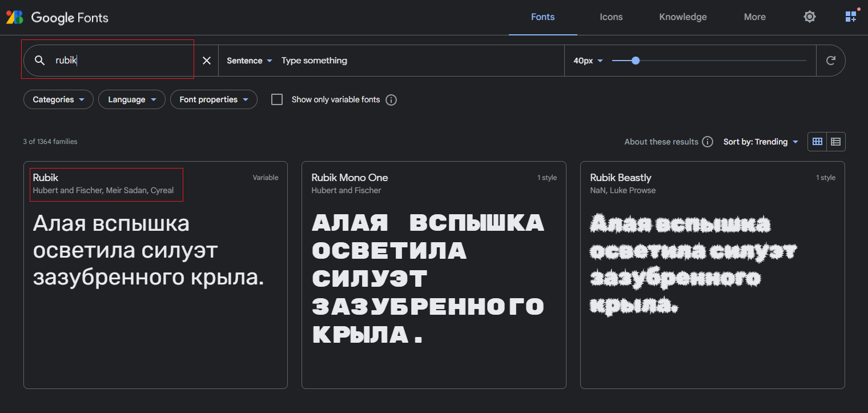Toggle the dark/light theme icon
The width and height of the screenshot is (868, 413).
click(x=810, y=17)
